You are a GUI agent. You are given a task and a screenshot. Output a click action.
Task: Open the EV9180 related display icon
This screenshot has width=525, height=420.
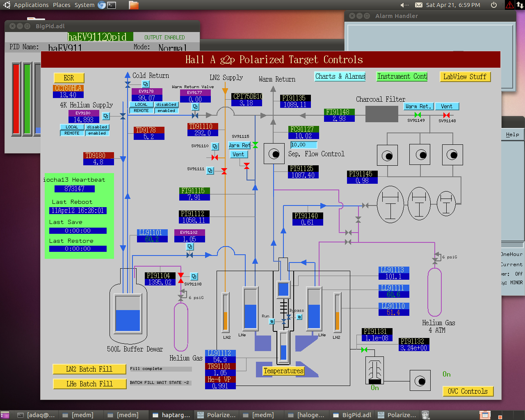click(106, 116)
